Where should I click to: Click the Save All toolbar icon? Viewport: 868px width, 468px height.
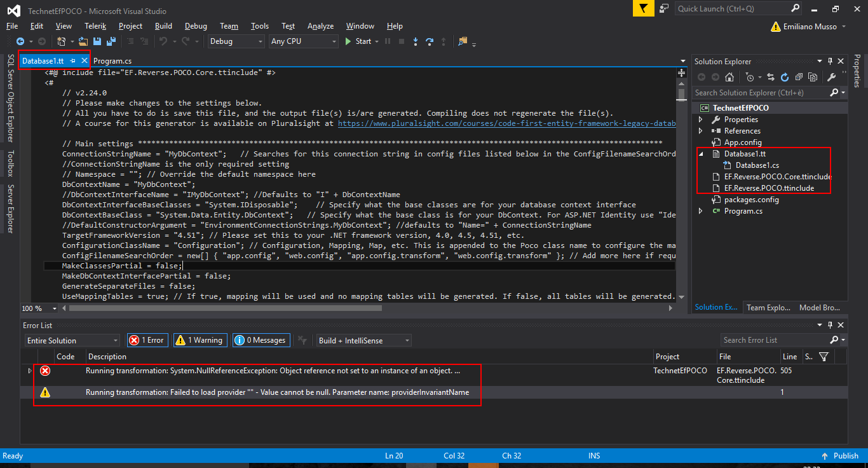tap(111, 41)
